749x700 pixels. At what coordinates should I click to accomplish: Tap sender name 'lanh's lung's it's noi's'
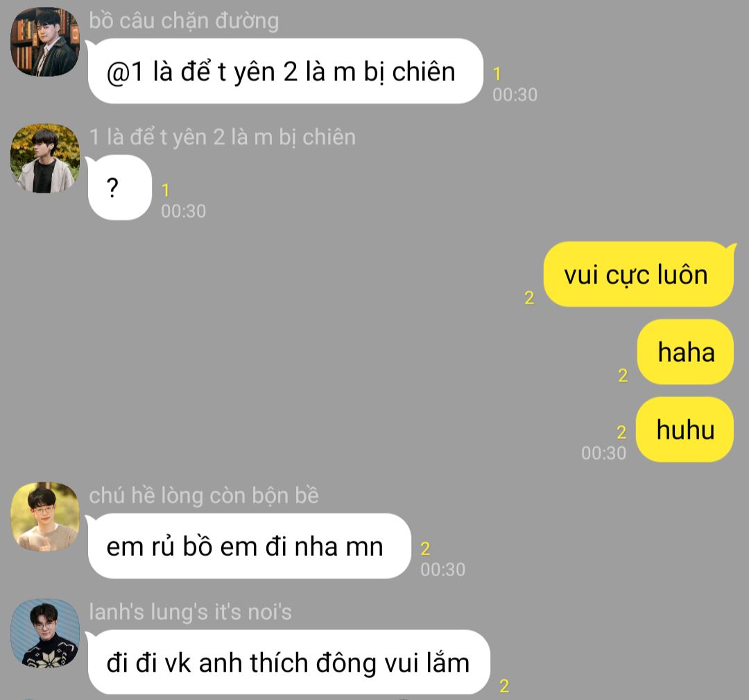(x=190, y=612)
